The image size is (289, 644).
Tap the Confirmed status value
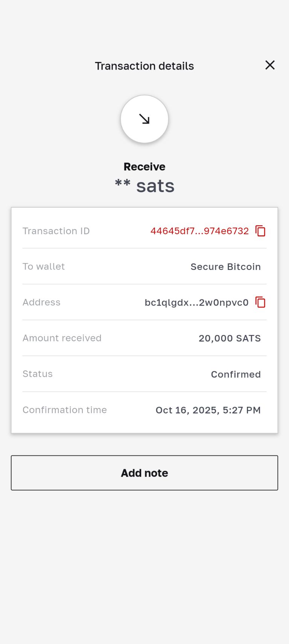coord(236,374)
